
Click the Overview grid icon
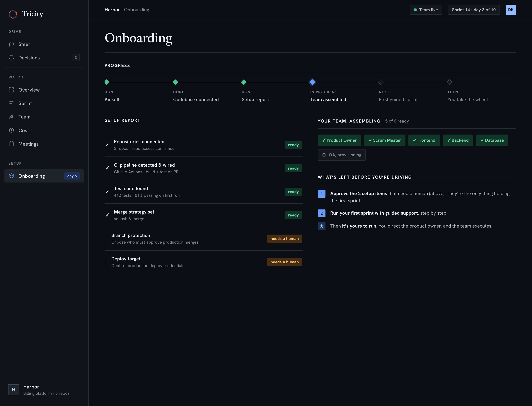(11, 90)
